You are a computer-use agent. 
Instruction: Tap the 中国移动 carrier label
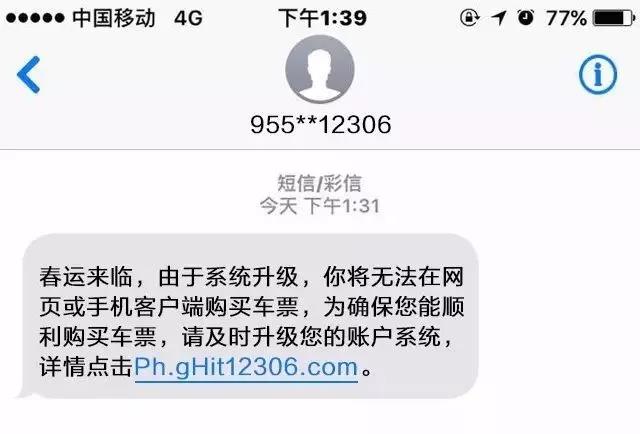click(x=114, y=18)
